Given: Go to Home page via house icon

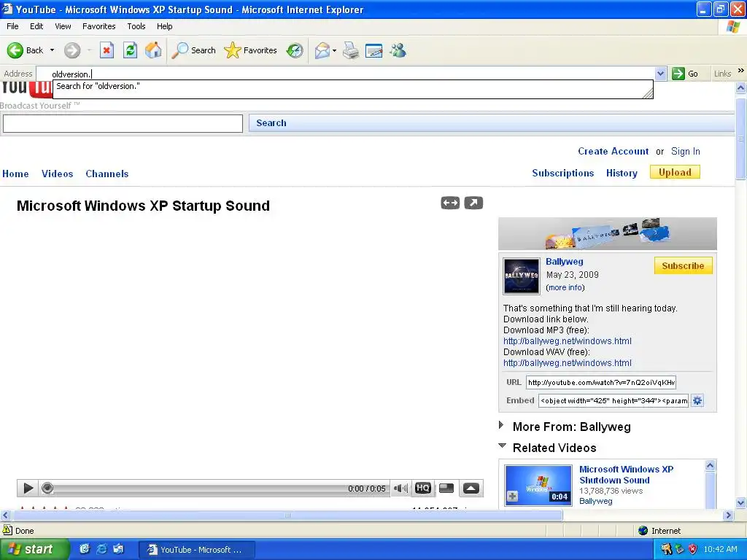Looking at the screenshot, I should [153, 50].
